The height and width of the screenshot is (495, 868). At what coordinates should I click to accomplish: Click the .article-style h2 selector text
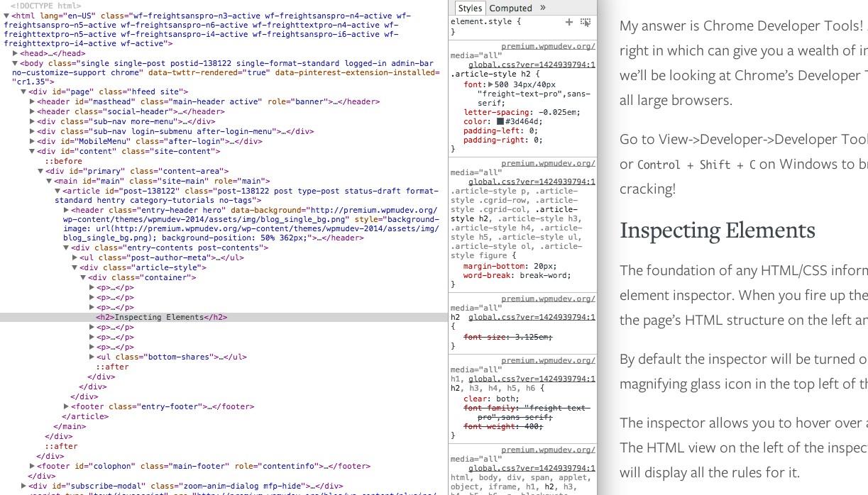click(x=493, y=74)
